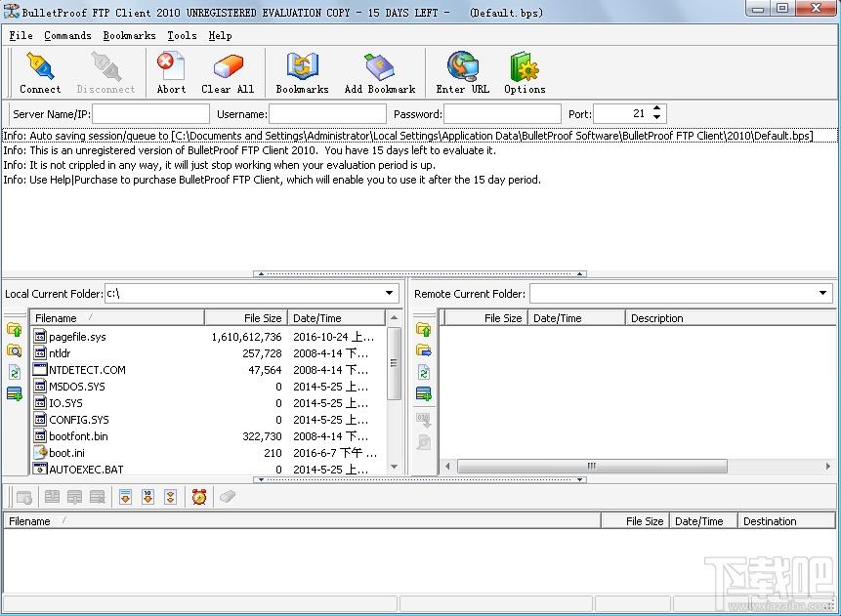The height and width of the screenshot is (616, 841).
Task: Open the Bookmarks menu
Action: 129,35
